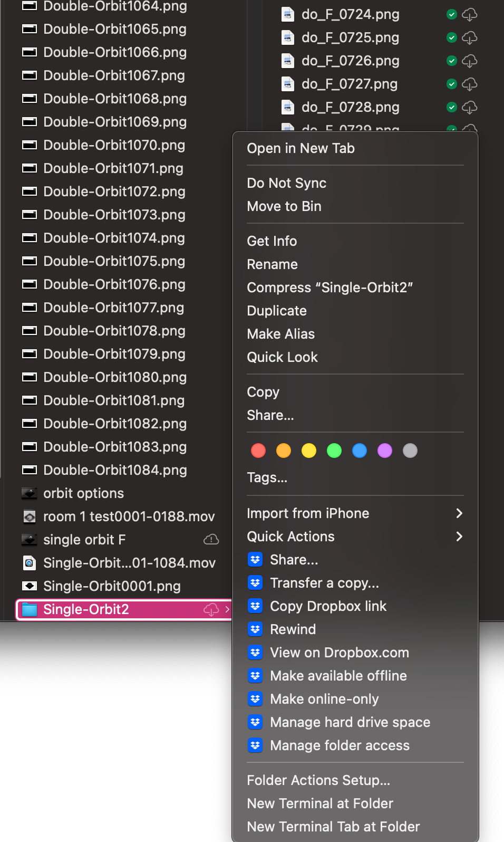504x842 pixels.
Task: Click Dropbox icon beside Share...
Action: coord(255,559)
